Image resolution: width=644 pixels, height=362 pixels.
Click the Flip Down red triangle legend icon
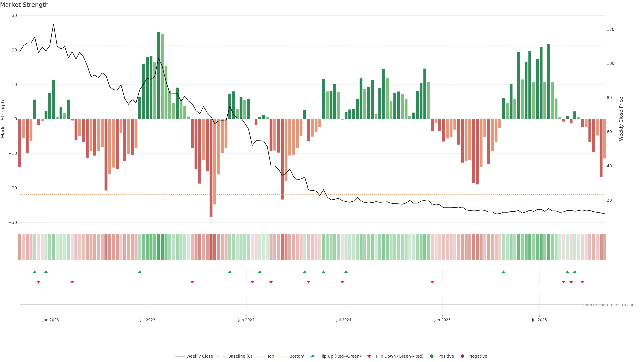pos(369,356)
